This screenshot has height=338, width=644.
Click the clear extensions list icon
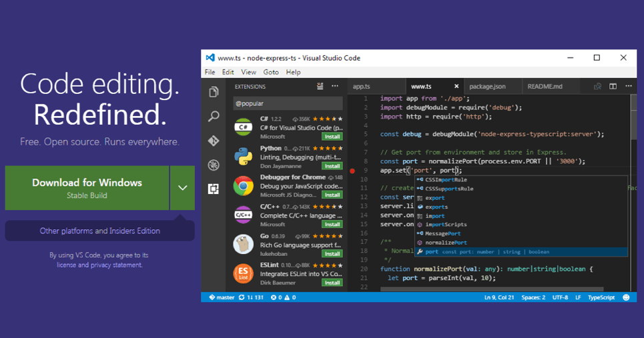[x=320, y=86]
